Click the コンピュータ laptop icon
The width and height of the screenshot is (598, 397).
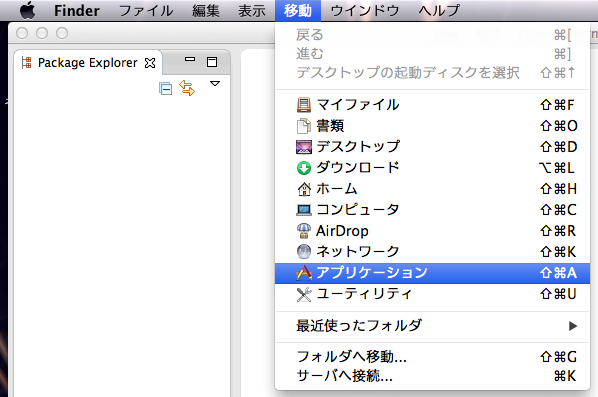[304, 210]
